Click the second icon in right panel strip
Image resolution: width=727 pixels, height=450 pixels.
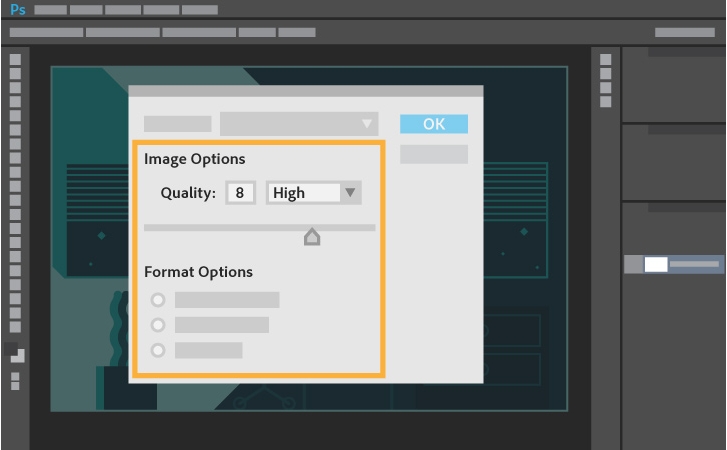(x=605, y=74)
